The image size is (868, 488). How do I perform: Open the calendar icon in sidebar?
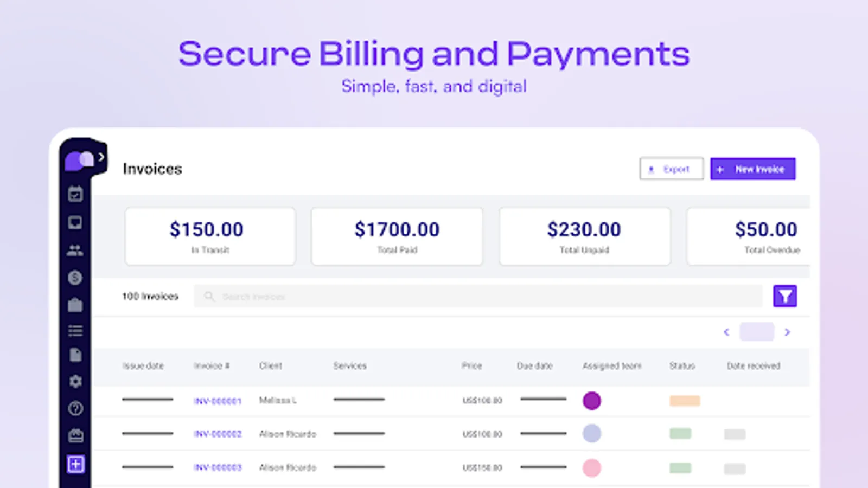[75, 194]
